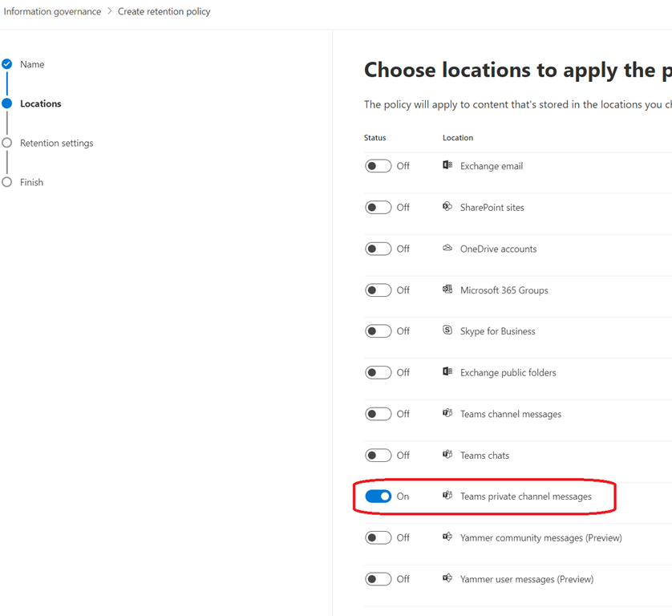Click the SharePoint sites icon
The image size is (672, 616).
click(x=447, y=207)
